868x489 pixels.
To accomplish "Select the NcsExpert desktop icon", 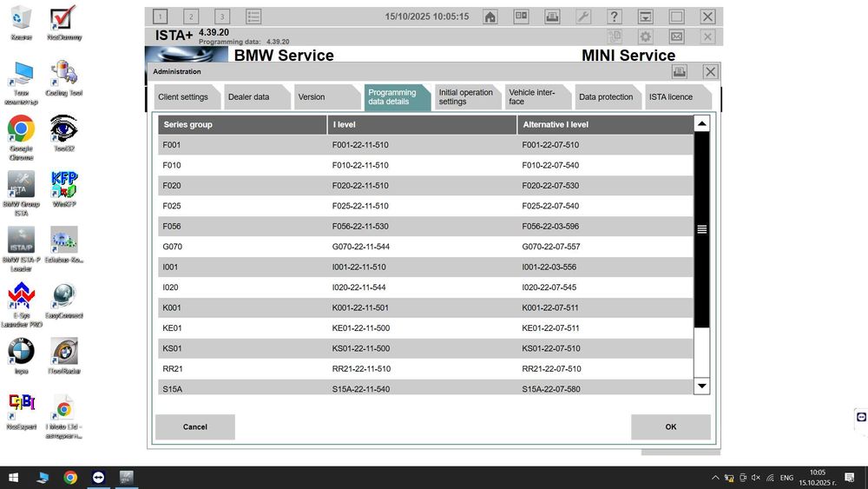I will pyautogui.click(x=21, y=412).
